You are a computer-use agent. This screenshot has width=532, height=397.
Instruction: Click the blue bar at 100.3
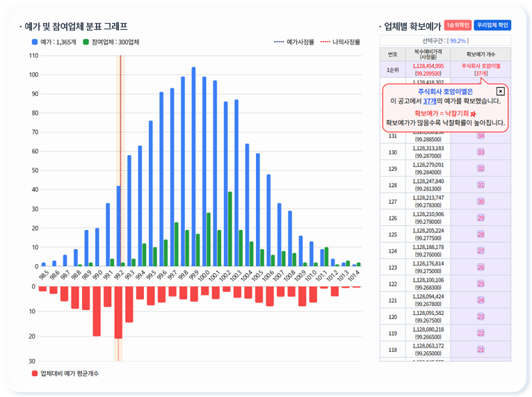236,184
